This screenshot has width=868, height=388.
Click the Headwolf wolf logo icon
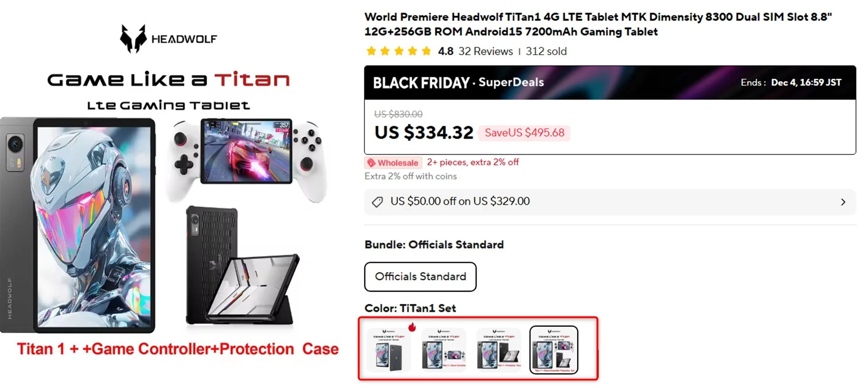(x=133, y=38)
